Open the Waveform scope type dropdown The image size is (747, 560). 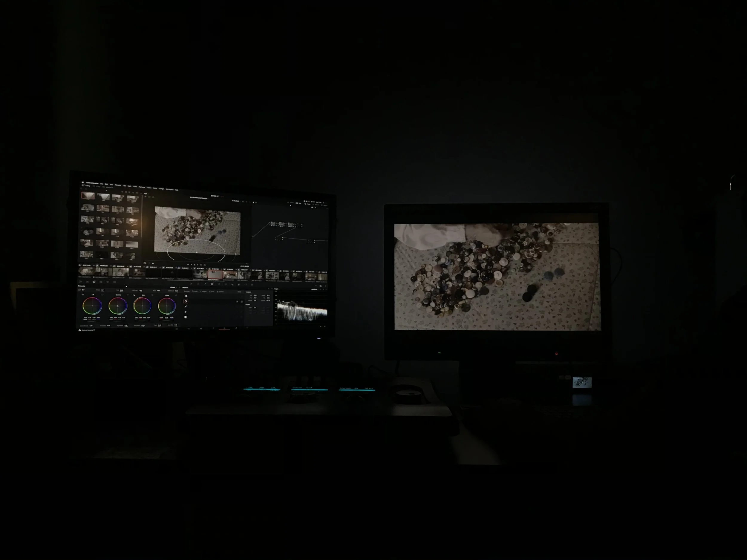314,289
